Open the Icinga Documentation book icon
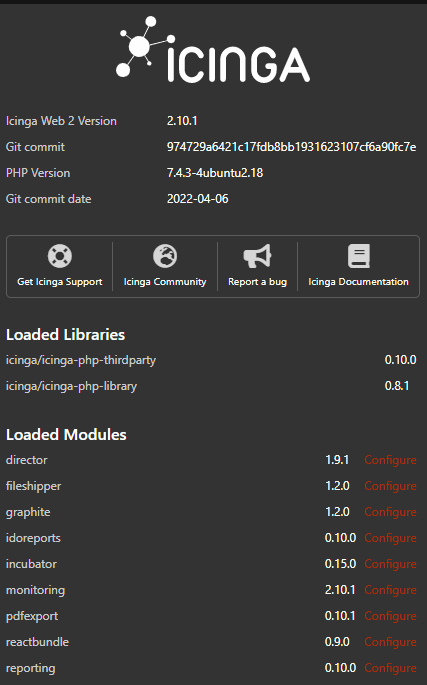Screen dimensions: 427x685 click(358, 256)
